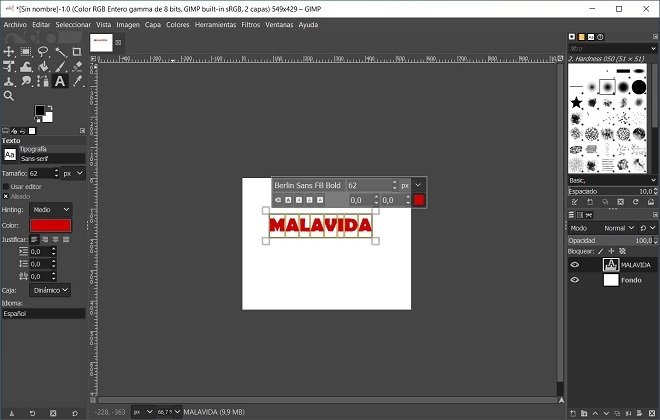The width and height of the screenshot is (660, 420).
Task: Open the Editar menu
Action: pos(41,25)
